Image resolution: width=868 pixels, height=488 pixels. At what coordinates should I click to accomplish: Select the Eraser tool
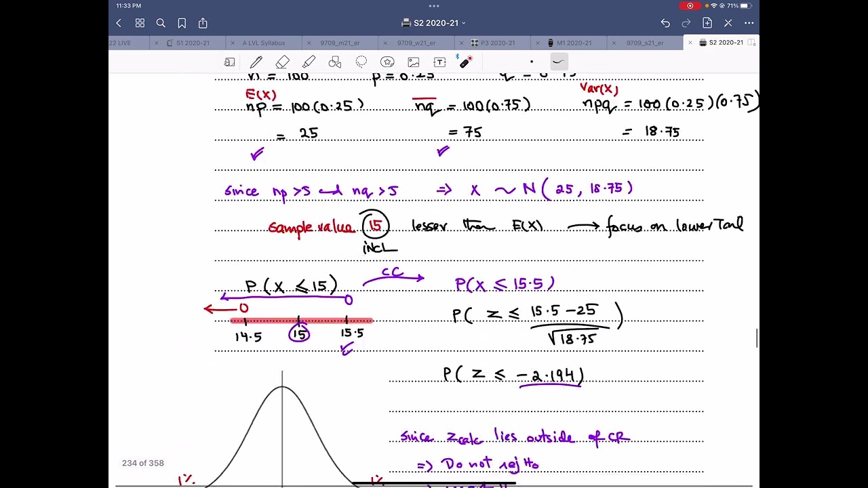283,62
